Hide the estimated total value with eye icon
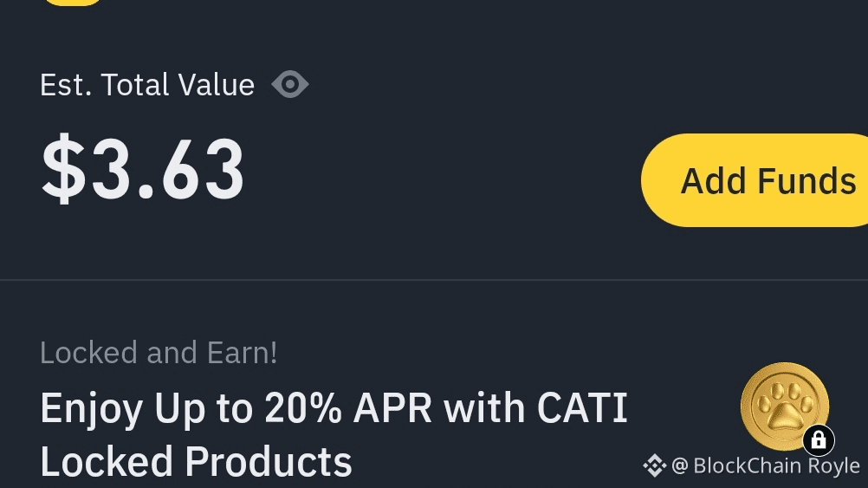 289,85
